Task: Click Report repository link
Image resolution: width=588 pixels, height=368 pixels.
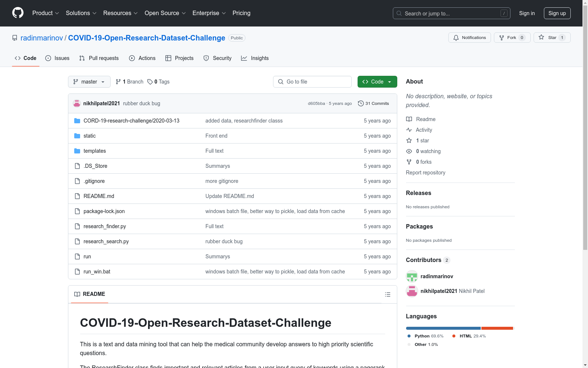Action: (426, 173)
